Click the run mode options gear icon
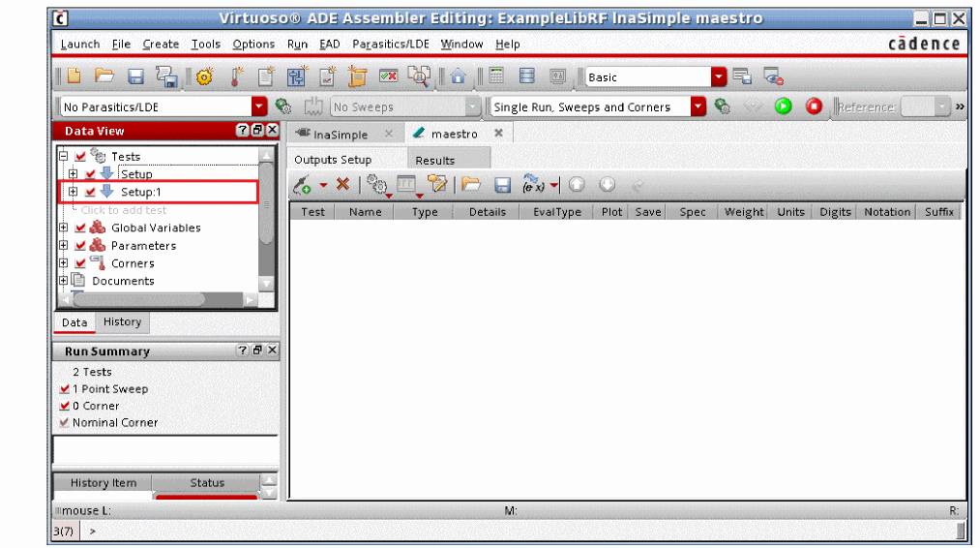 (x=723, y=107)
